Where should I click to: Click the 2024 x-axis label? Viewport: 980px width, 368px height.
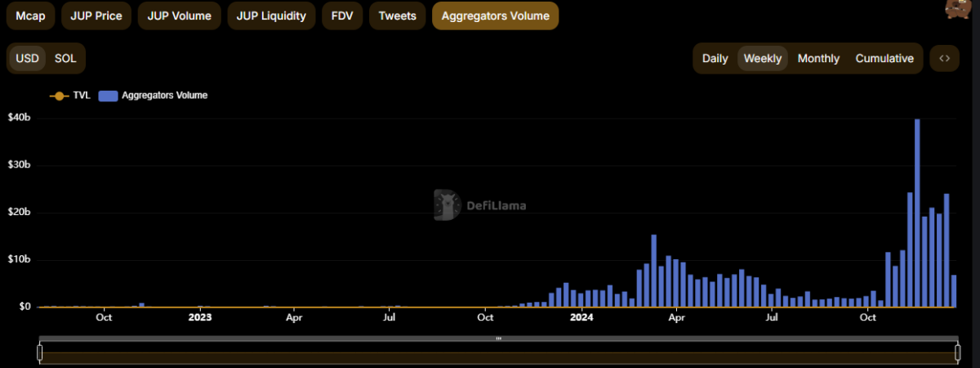click(x=581, y=317)
